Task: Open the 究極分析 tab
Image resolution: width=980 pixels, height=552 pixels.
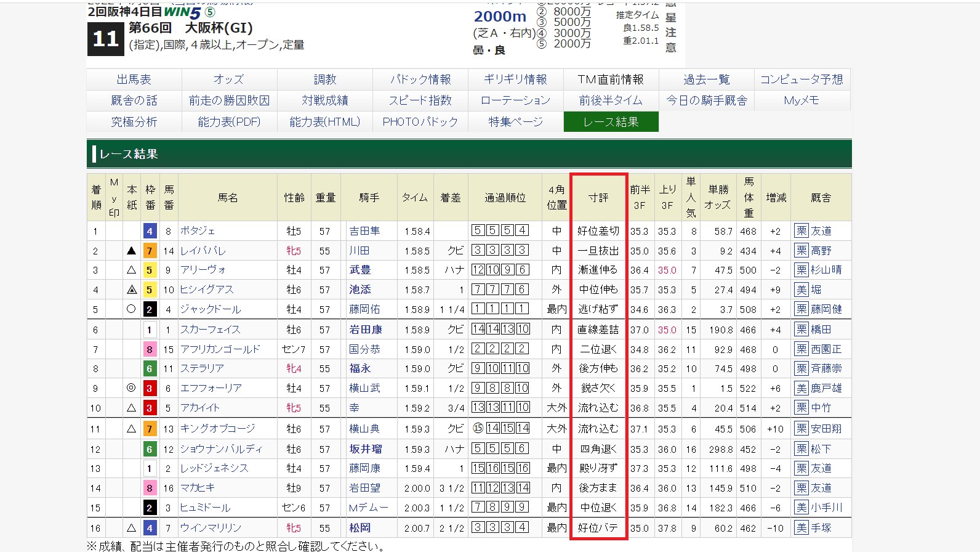Action: [x=134, y=122]
